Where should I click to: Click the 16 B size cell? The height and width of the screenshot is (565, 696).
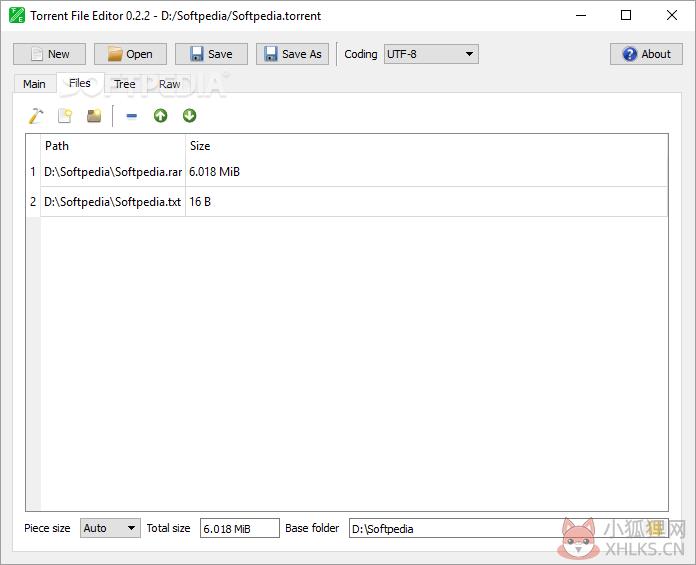click(x=426, y=202)
